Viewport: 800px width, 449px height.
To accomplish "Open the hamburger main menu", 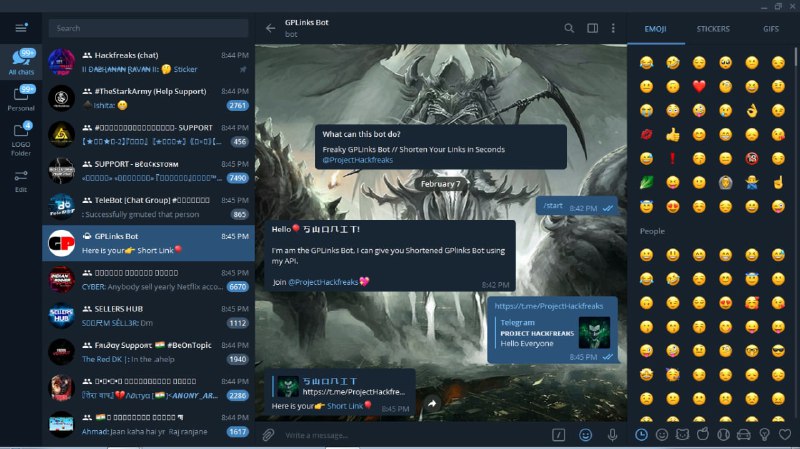I will tap(21, 28).
